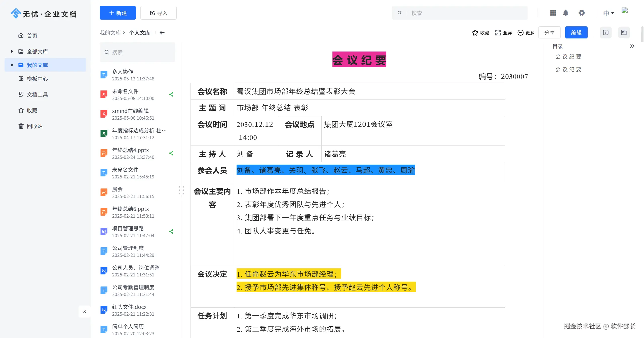644x338 pixels.
Task: Toggle the 目录 outline panel icon
Action: [624, 32]
